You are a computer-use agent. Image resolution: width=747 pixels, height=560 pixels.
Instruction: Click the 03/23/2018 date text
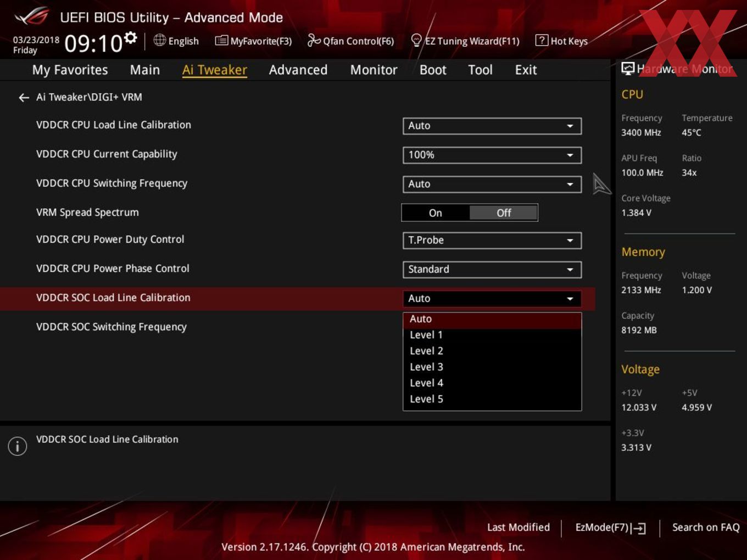click(x=36, y=40)
